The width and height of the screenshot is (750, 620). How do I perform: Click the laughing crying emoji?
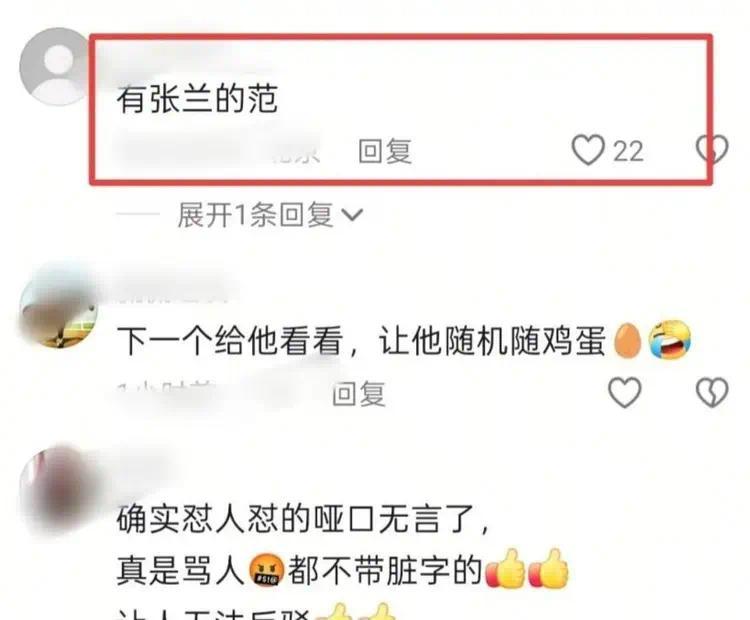670,340
